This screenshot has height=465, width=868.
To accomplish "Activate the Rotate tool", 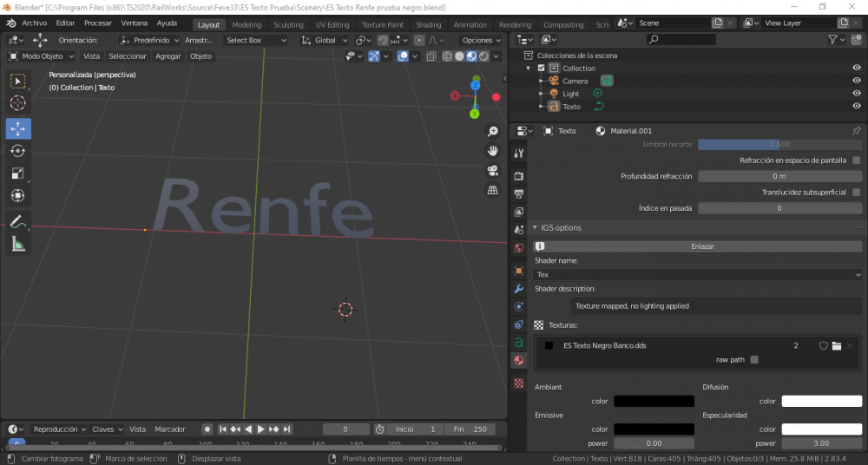I will (18, 151).
